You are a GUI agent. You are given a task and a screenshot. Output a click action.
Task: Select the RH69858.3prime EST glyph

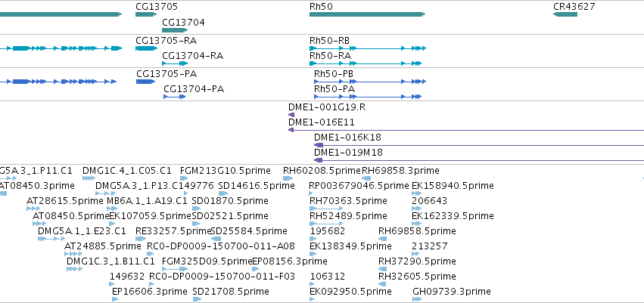tap(366, 178)
